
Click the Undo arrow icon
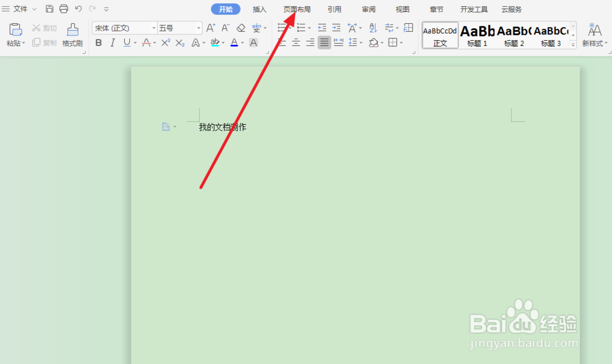point(78,9)
